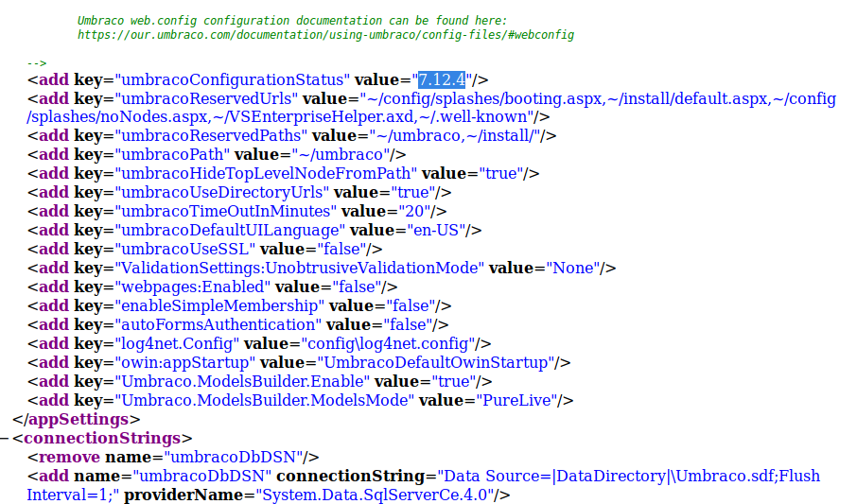This screenshot has width=857, height=504.
Task: Click the our.umbraco.com documentation URL in comment
Action: [x=325, y=35]
